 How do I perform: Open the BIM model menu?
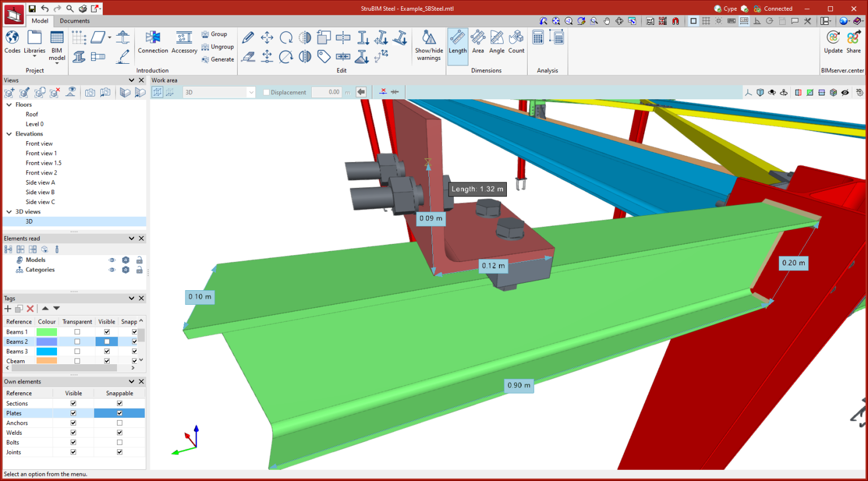tap(57, 46)
